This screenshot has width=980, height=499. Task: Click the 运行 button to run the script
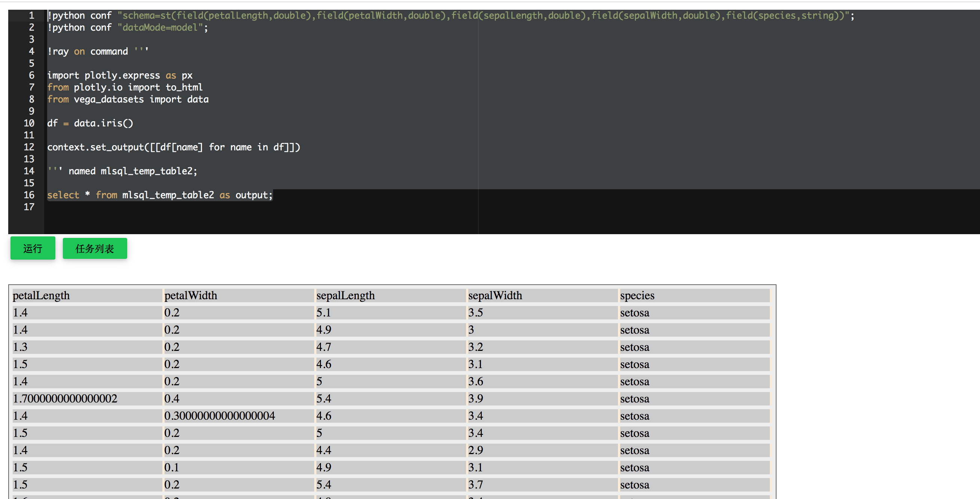[x=32, y=248]
